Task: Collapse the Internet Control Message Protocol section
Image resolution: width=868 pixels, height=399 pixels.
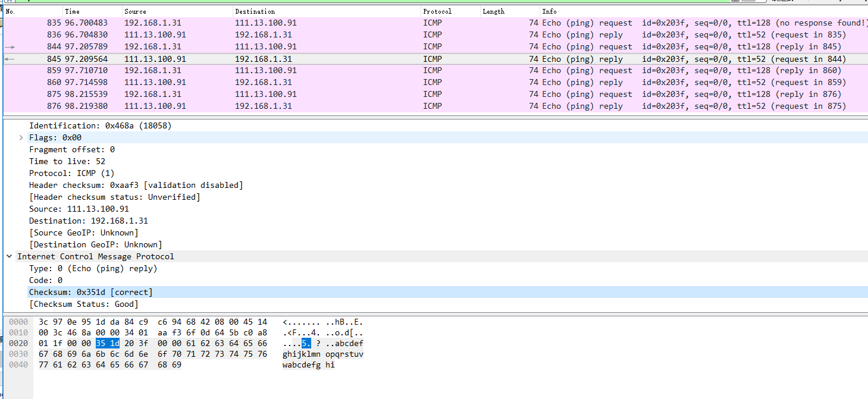Action: [x=8, y=256]
